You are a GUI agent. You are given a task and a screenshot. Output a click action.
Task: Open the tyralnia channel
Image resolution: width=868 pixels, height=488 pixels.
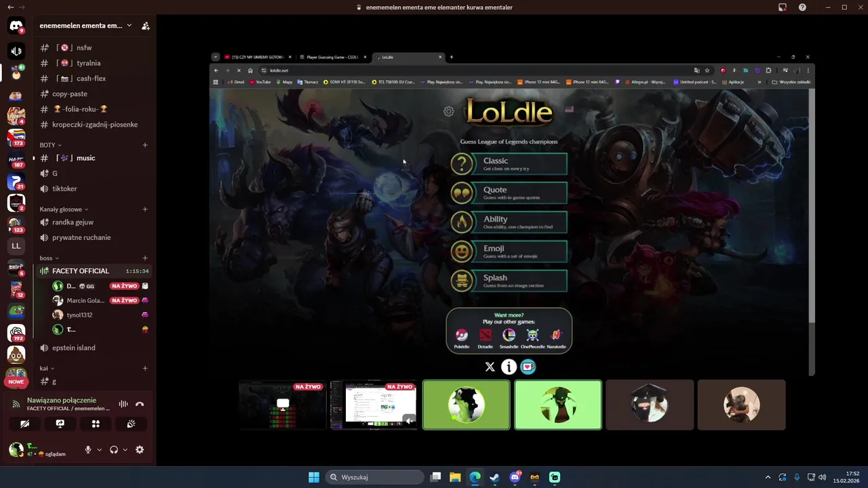coord(95,63)
